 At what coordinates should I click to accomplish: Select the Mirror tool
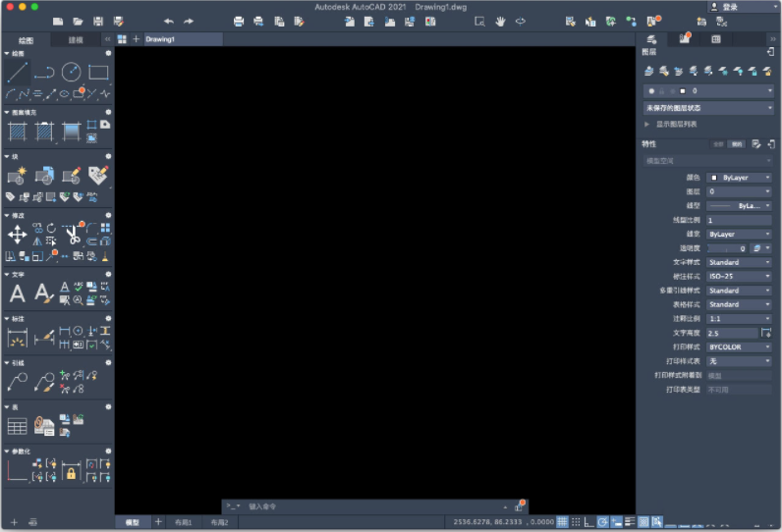click(37, 241)
